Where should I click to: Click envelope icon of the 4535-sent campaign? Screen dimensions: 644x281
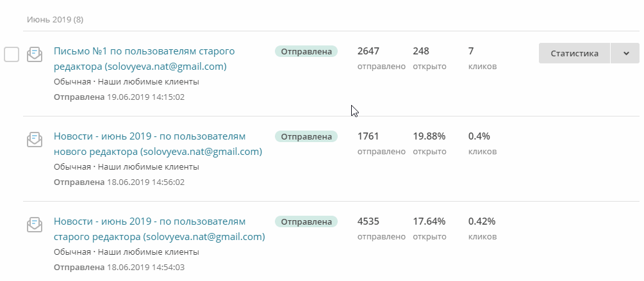pos(35,225)
